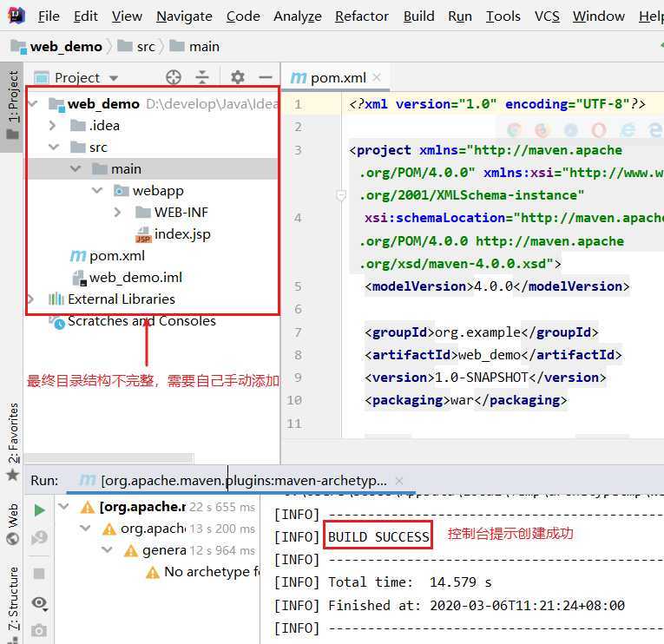The image size is (664, 644).
Task: Click the artifactId line in editor
Action: tap(493, 354)
